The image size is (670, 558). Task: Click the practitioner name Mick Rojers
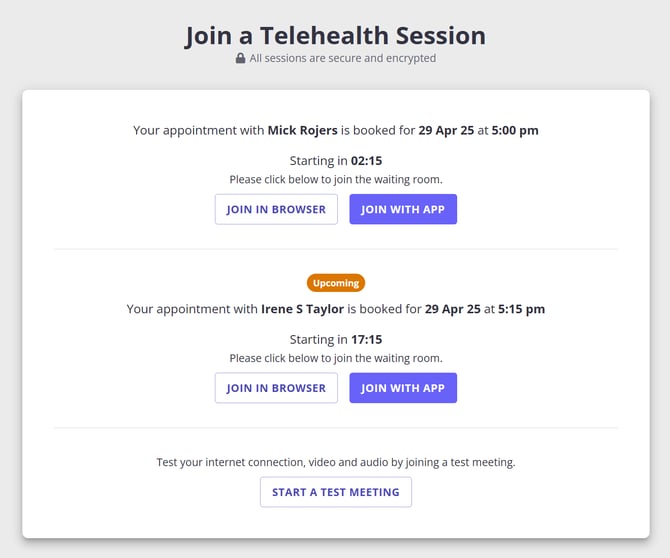pos(302,131)
